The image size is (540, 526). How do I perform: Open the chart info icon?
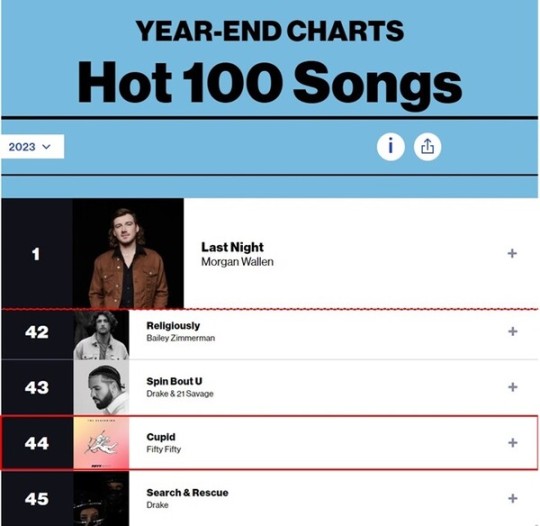pyautogui.click(x=390, y=147)
